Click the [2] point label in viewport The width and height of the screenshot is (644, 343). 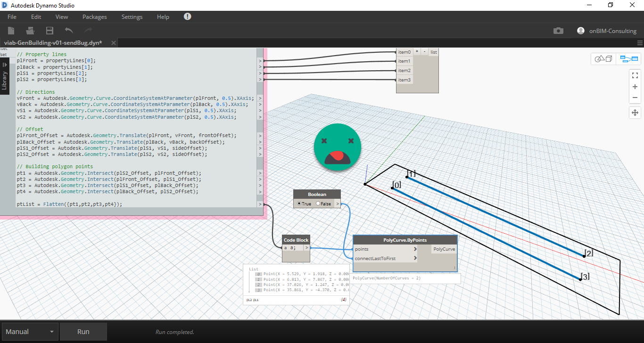point(588,253)
